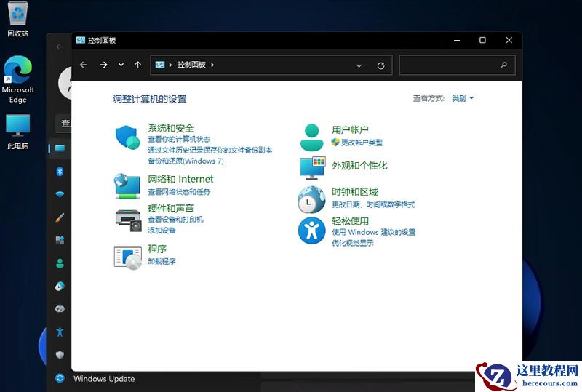
Task: Open 卸载程序 link
Action: 162,261
